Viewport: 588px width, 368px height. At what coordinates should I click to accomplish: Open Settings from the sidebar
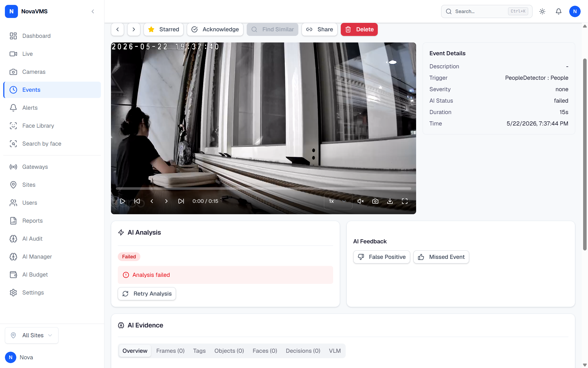tap(52, 293)
